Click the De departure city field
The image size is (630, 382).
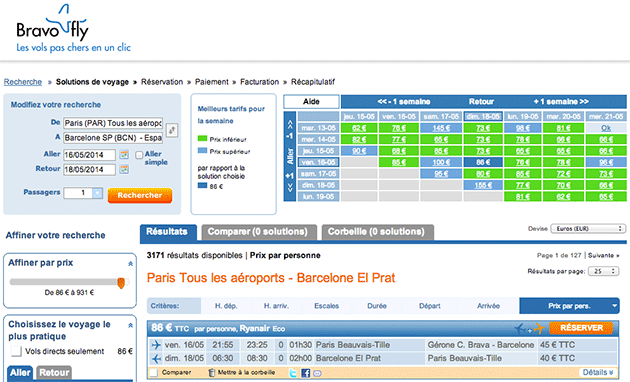(113, 123)
